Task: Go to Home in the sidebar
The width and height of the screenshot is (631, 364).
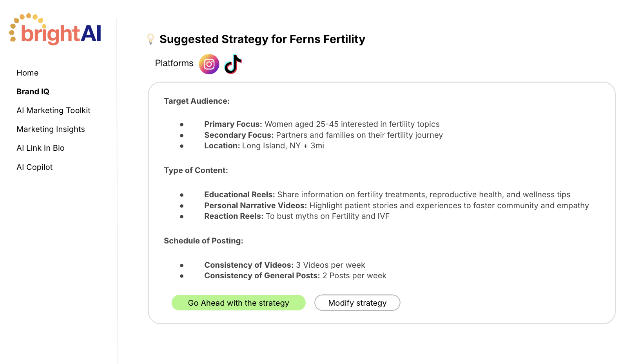Action: 27,73
